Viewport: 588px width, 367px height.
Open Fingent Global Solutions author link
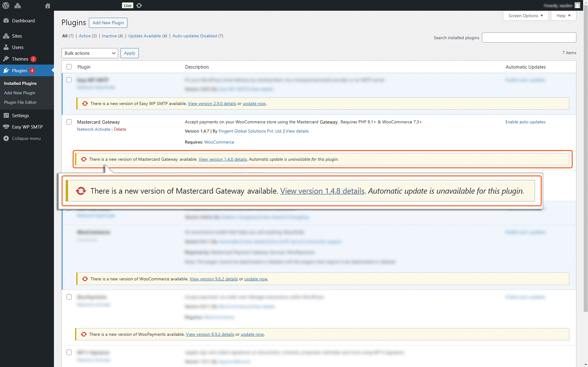click(250, 131)
